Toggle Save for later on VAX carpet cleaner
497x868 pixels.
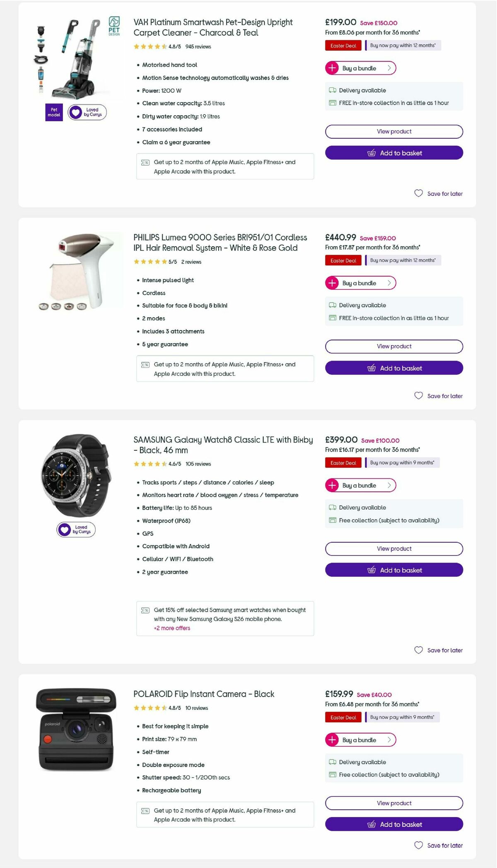tap(438, 193)
